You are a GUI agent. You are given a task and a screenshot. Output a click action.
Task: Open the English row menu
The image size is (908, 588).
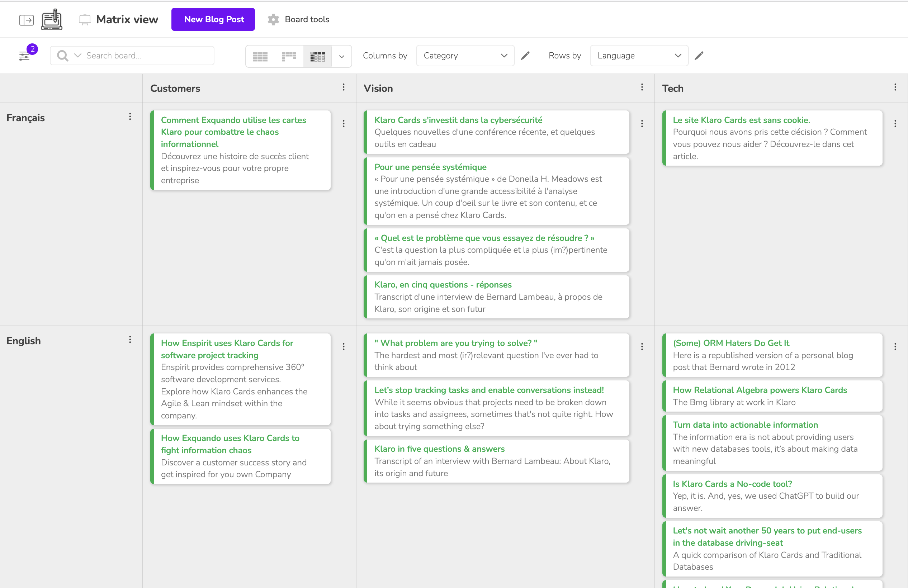[130, 340]
